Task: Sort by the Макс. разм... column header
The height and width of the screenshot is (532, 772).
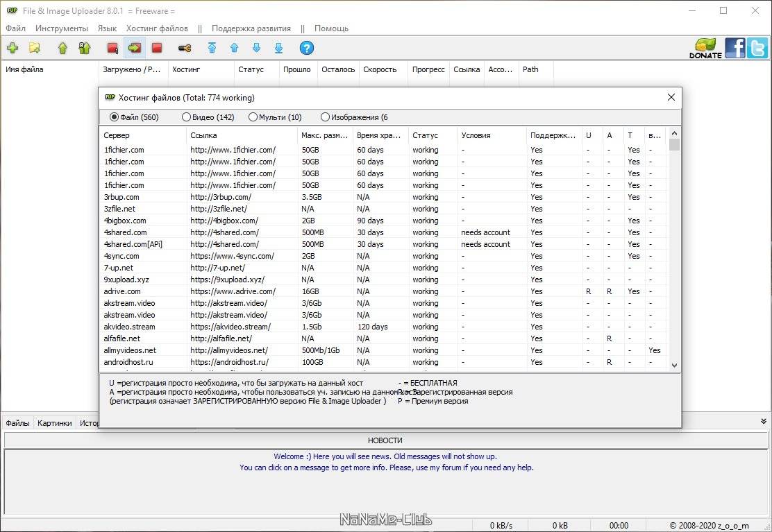Action: pyautogui.click(x=325, y=135)
